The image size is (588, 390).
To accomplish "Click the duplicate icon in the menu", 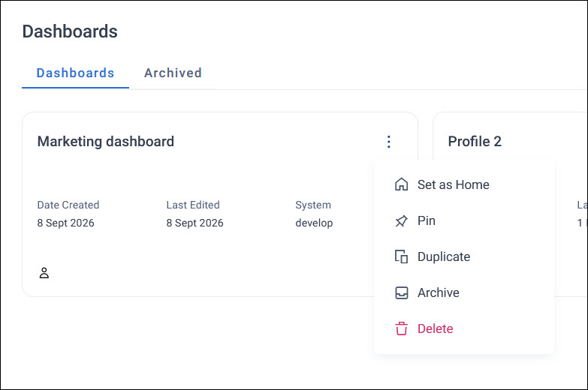I will tap(401, 256).
